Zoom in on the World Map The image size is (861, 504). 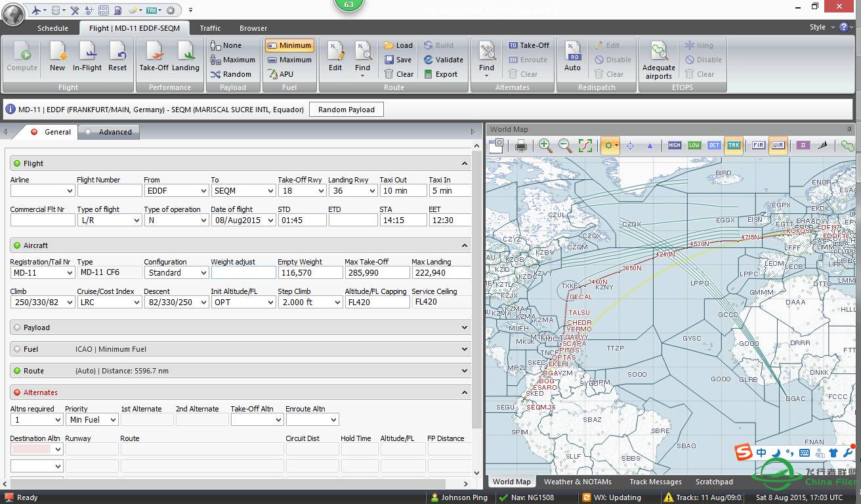(545, 146)
